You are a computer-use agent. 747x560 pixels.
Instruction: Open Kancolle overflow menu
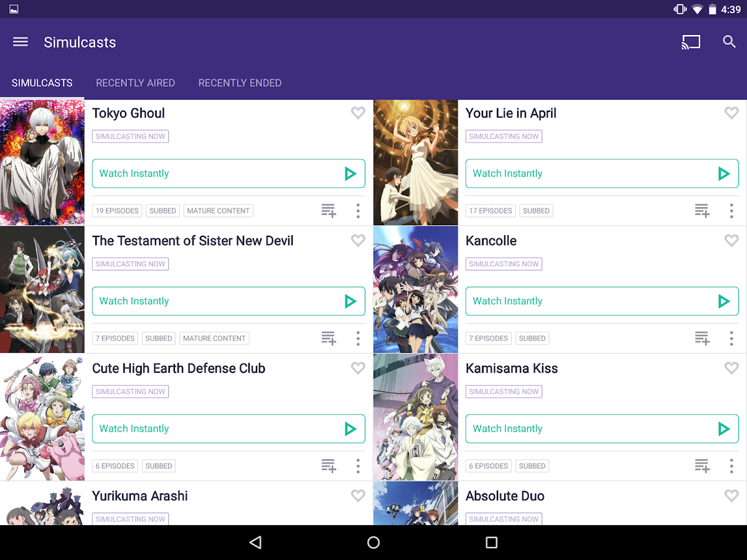(731, 338)
